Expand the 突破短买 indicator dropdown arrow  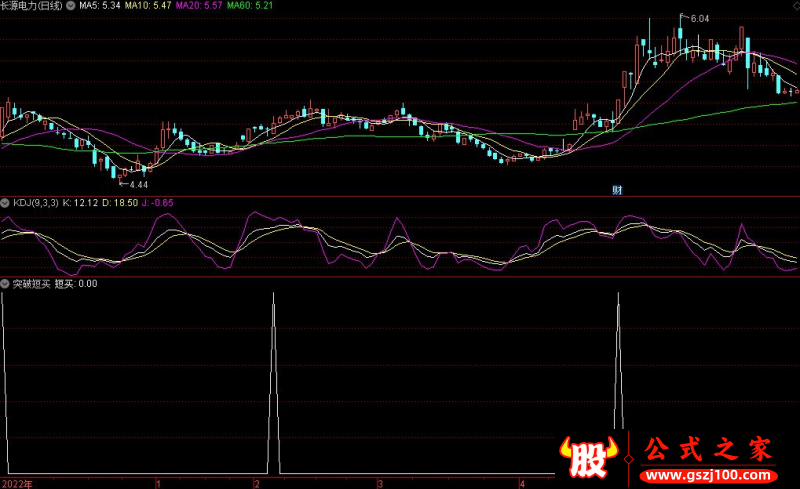(6, 284)
